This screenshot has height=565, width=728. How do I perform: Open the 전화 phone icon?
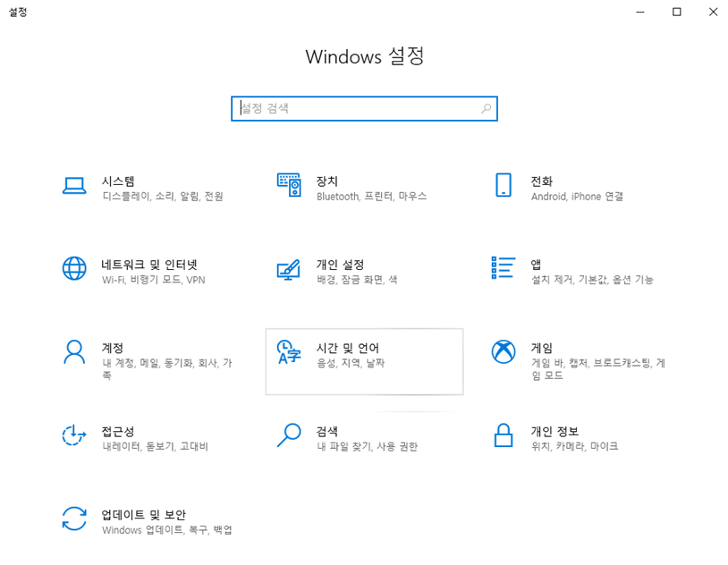pyautogui.click(x=504, y=185)
